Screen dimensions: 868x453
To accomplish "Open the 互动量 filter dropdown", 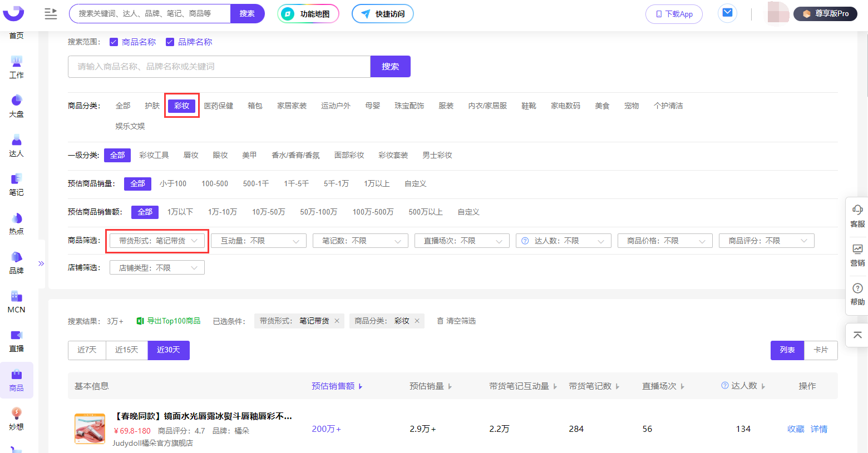I will point(259,241).
